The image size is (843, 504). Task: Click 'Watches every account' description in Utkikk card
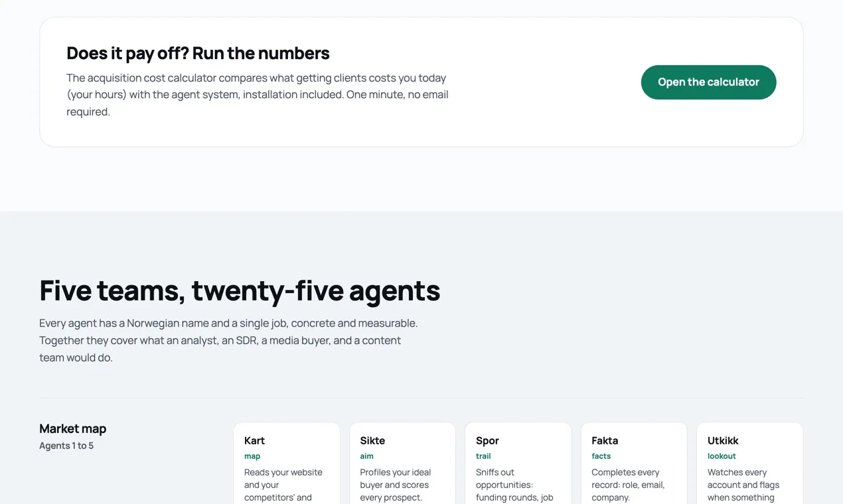coord(743,485)
